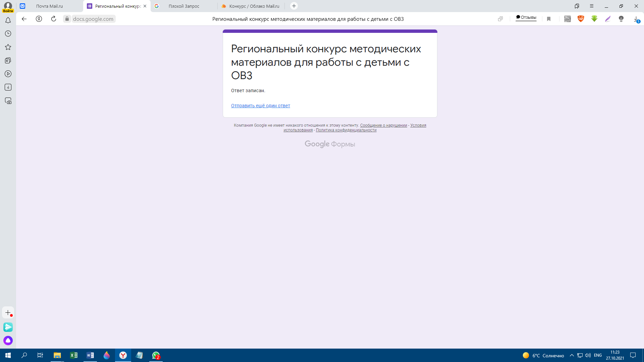Viewport: 644px width, 362px height.
Task: Go back with the arrow button
Action: (x=24, y=19)
